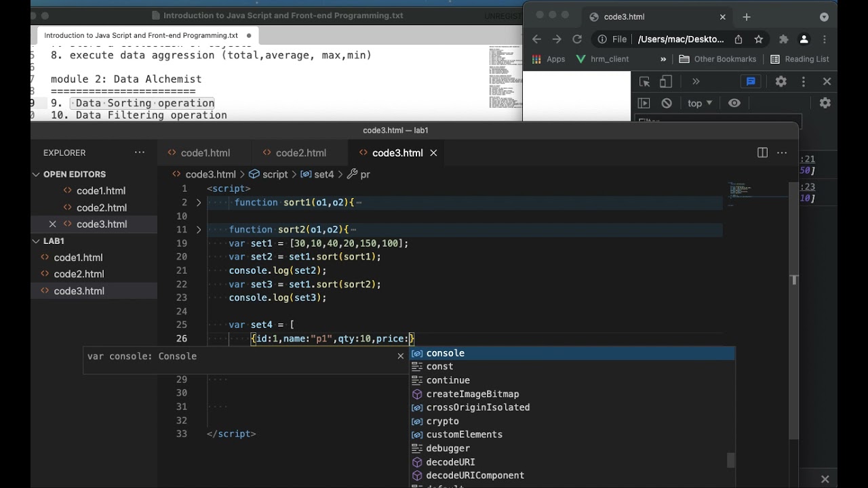Choose decodeURIComponent suggestion

pyautogui.click(x=572, y=475)
